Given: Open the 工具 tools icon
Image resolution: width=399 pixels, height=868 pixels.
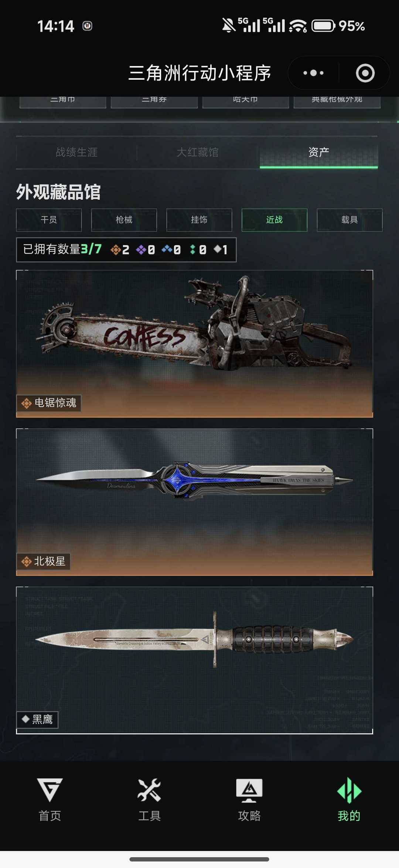Looking at the screenshot, I should pos(149,790).
